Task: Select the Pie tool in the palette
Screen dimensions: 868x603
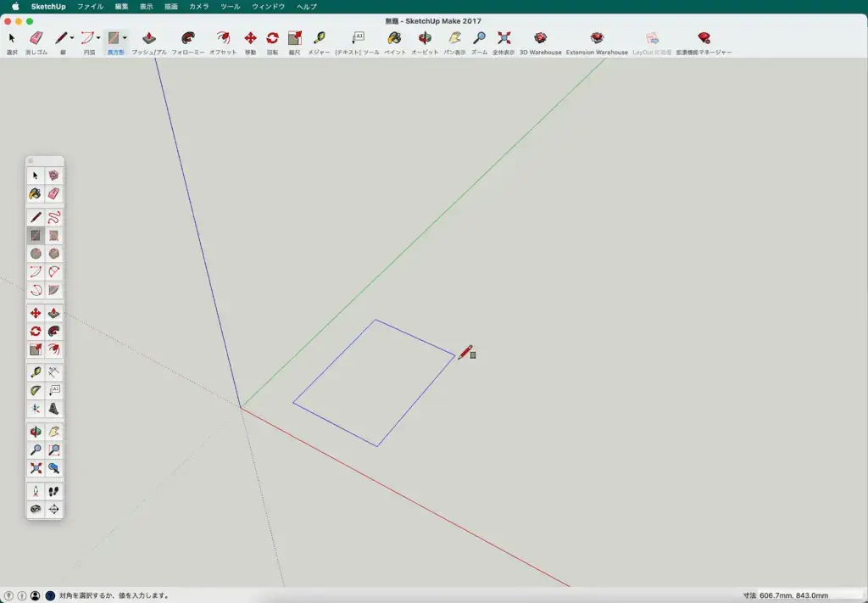Action: 53,290
